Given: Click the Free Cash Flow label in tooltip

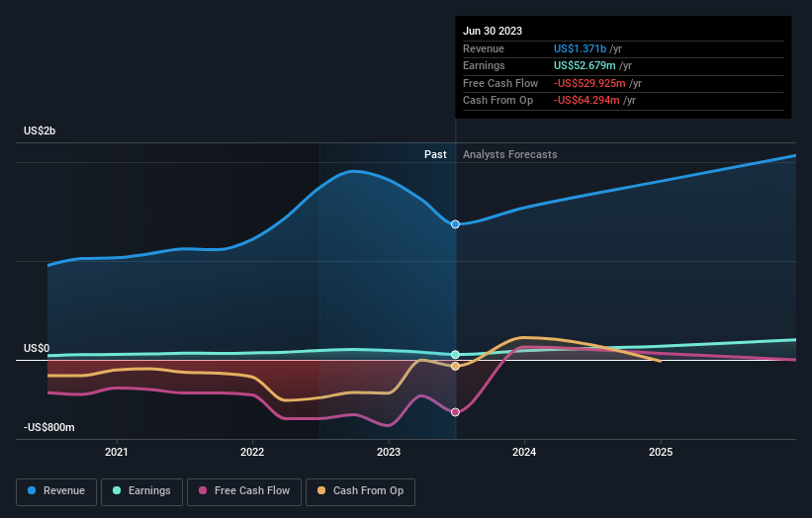Looking at the screenshot, I should tap(500, 83).
